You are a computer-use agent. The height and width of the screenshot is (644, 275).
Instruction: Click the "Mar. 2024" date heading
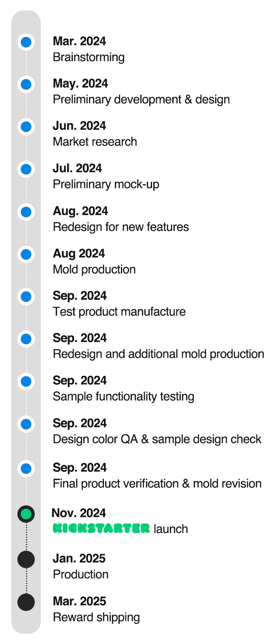pos(79,41)
